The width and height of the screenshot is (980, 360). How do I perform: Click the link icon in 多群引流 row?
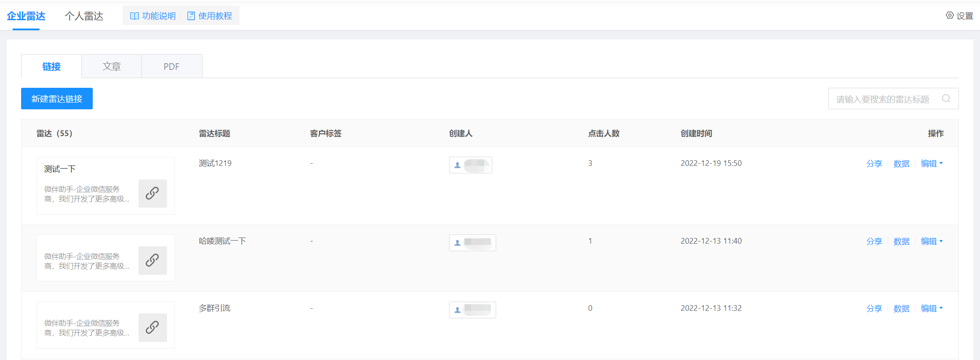(x=152, y=328)
